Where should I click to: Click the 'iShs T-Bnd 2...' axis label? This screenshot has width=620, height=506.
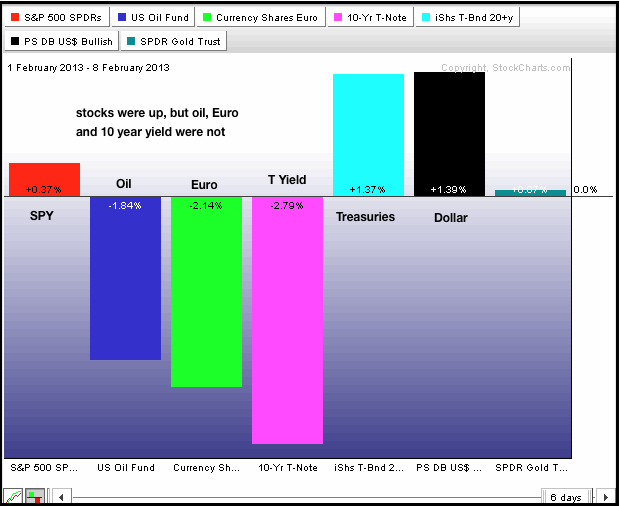click(369, 468)
